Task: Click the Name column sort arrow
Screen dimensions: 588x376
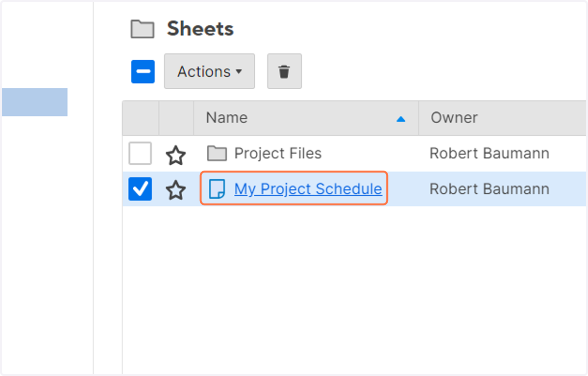Action: pyautogui.click(x=401, y=119)
